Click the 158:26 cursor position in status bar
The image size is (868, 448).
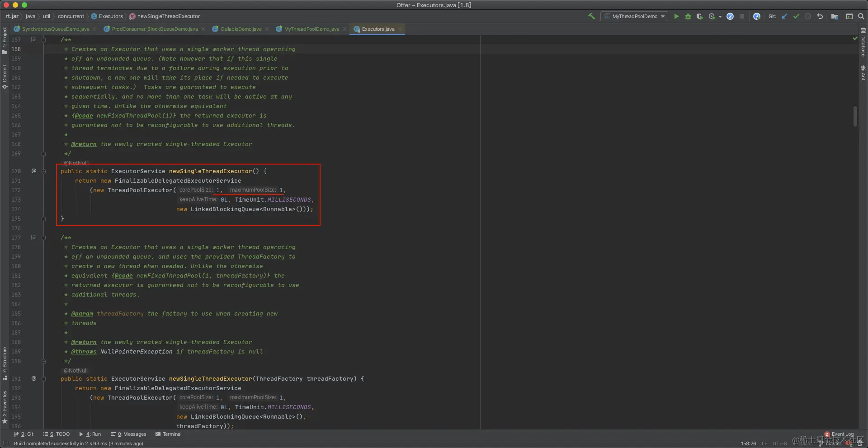tap(748, 443)
